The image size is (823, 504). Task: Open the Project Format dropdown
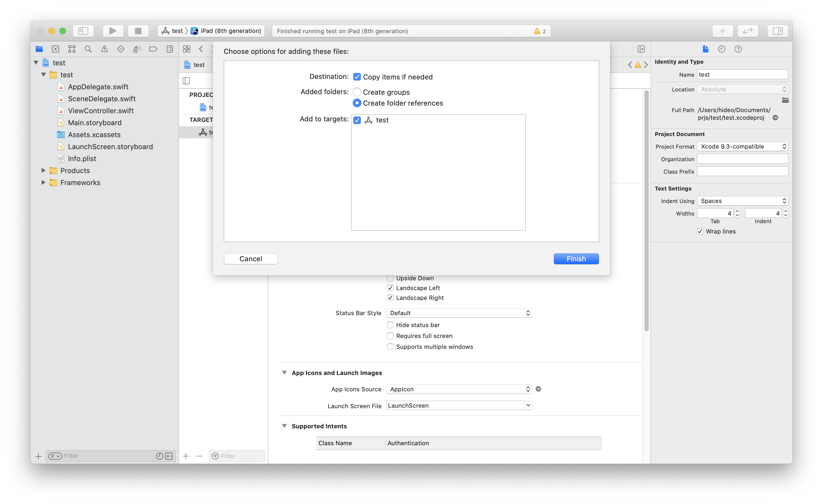point(742,147)
